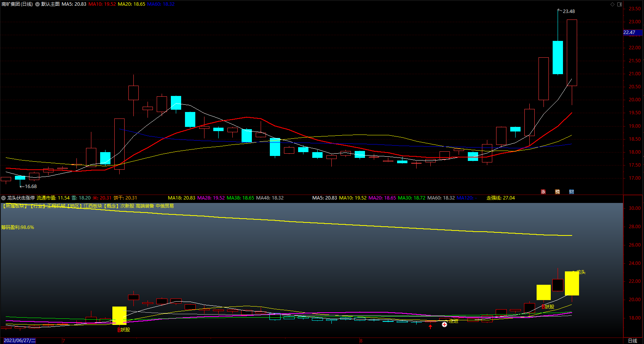Screen dimensions: 644x344
Task: Click the red up arrow signal marker
Action: [430, 326]
